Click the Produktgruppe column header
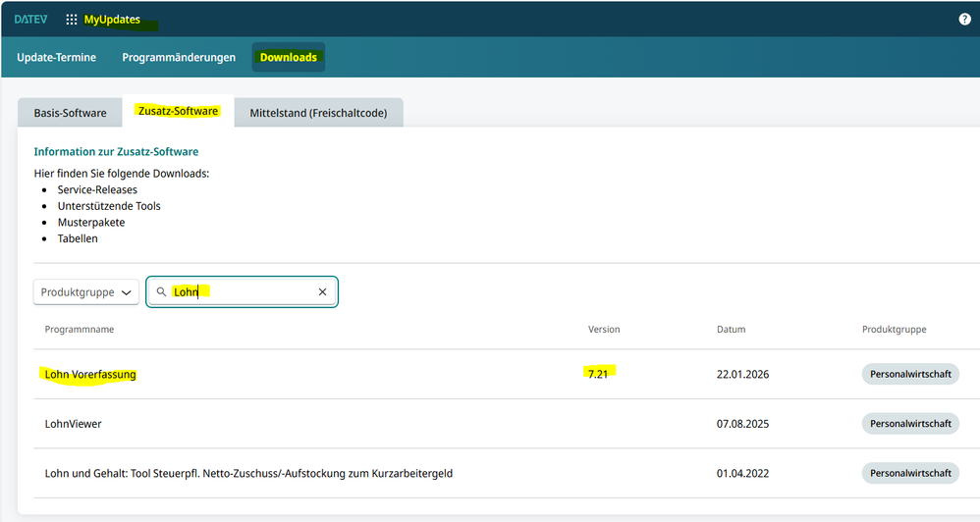This screenshot has width=980, height=522. click(895, 329)
